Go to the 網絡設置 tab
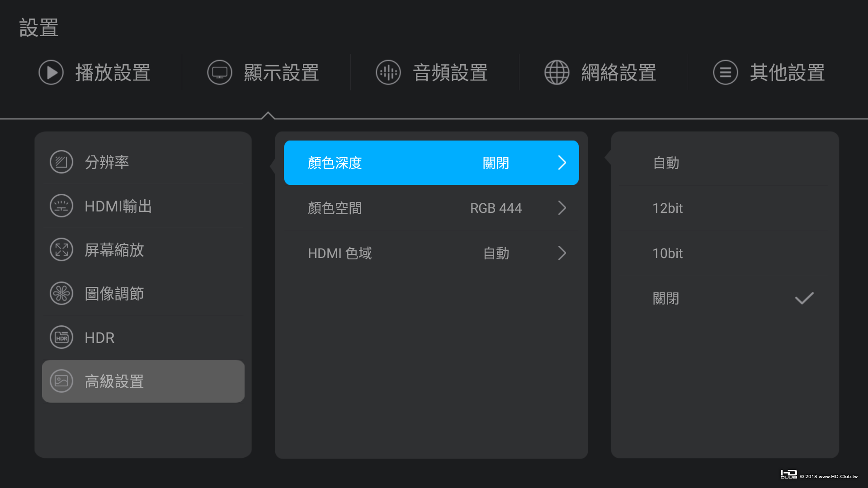868x488 pixels. pyautogui.click(x=600, y=72)
